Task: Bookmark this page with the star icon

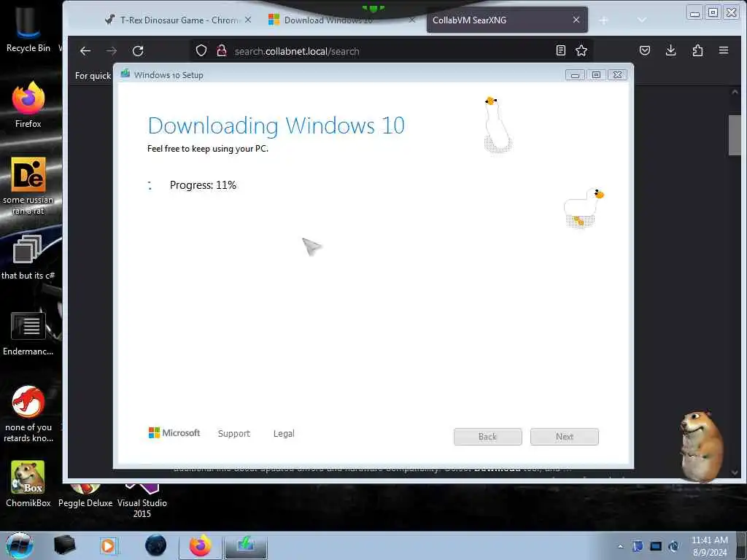Action: (x=581, y=50)
